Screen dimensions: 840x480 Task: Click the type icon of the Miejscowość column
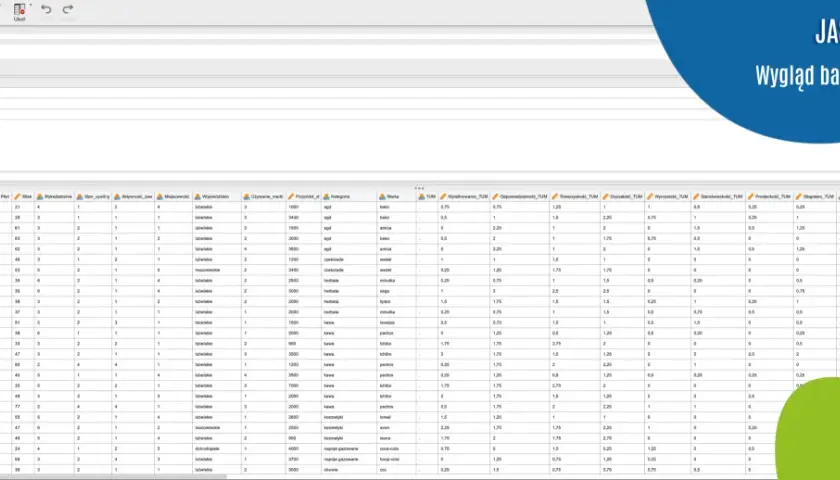160,197
